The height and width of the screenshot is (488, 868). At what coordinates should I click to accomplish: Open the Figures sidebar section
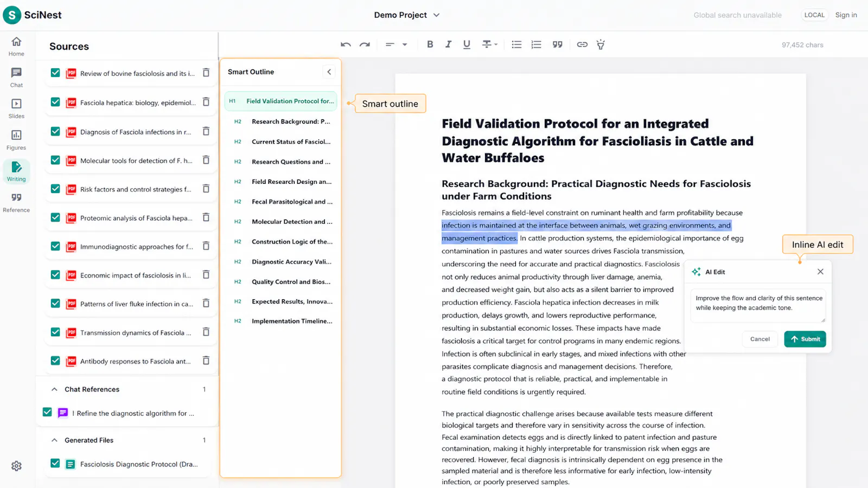pyautogui.click(x=16, y=140)
